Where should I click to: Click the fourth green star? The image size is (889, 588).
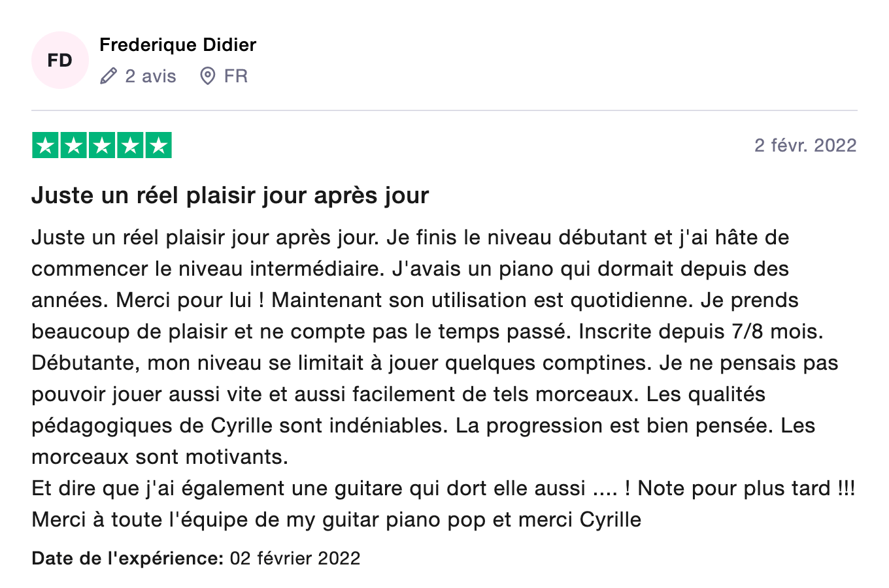130,145
